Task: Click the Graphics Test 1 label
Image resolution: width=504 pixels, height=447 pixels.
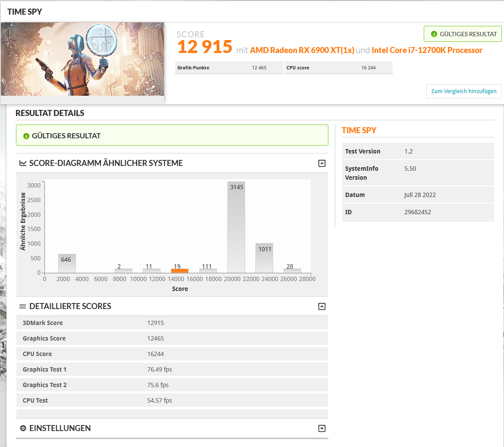Action: pos(44,369)
